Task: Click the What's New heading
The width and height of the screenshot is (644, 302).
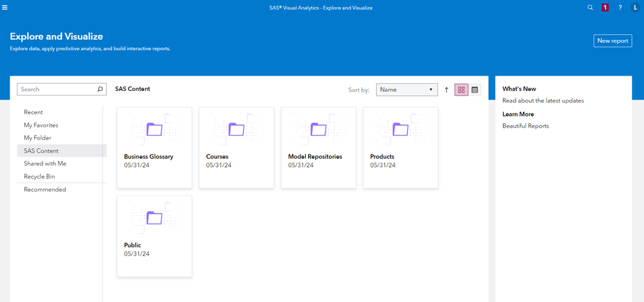Action: (519, 89)
